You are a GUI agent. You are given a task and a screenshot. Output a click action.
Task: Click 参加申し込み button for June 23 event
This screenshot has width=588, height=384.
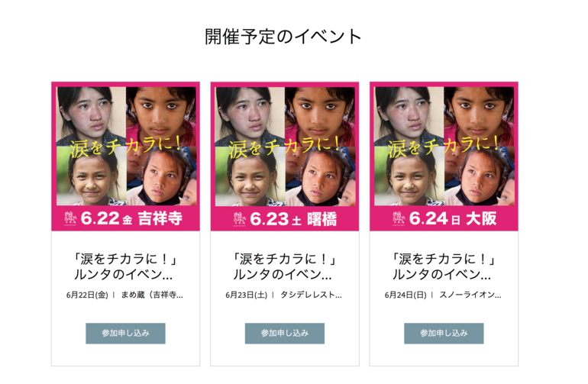point(285,334)
